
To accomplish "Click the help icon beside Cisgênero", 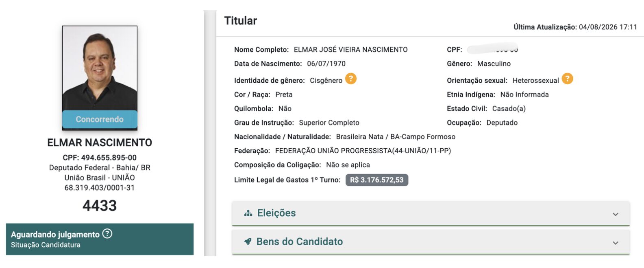I will point(351,79).
